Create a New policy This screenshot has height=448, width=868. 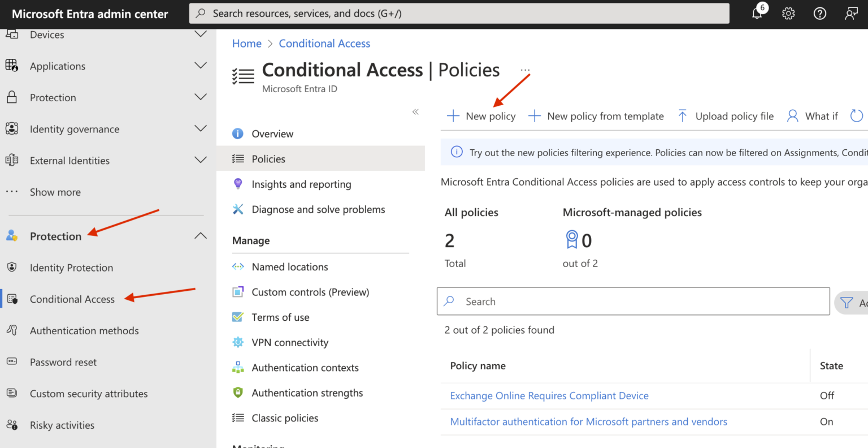(481, 115)
